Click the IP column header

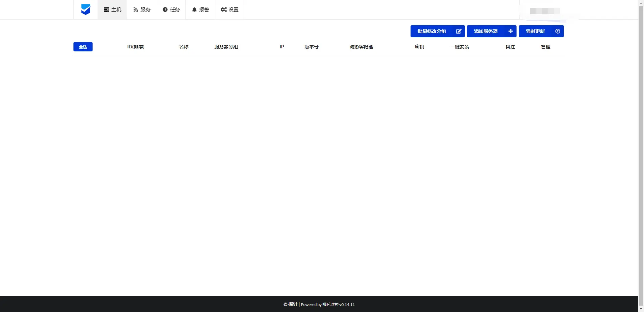282,47
